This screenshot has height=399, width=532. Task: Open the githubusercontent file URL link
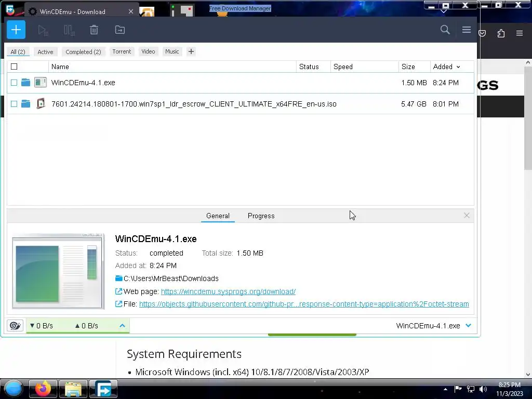pos(304,304)
